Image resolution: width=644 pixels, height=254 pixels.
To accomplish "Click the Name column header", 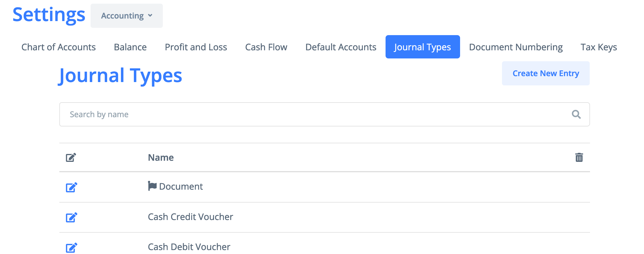I will (x=161, y=157).
